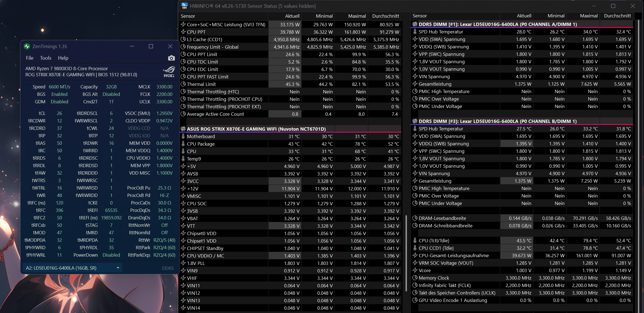Open the Help menu in ZenTimings
Screen dimensions: 644x313
pos(63,58)
